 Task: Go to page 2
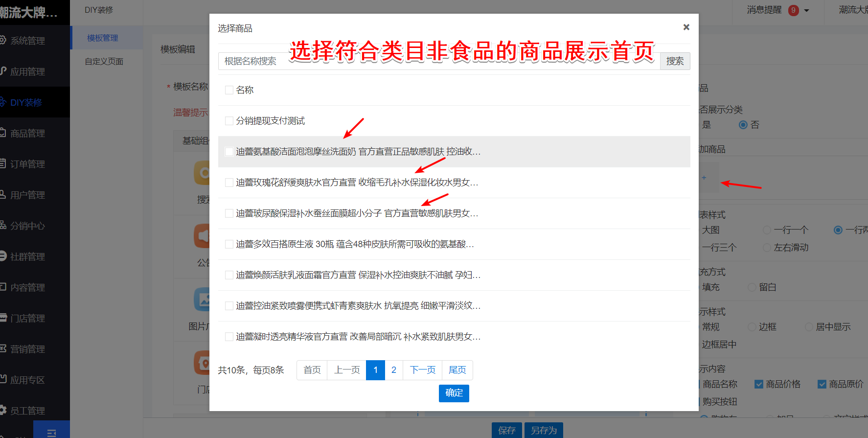tap(394, 370)
